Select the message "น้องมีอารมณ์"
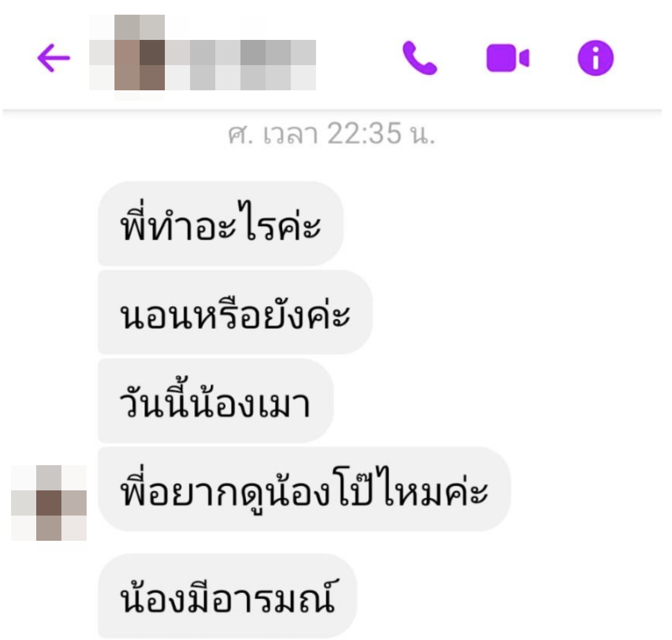This screenshot has height=640, width=672. point(227,596)
